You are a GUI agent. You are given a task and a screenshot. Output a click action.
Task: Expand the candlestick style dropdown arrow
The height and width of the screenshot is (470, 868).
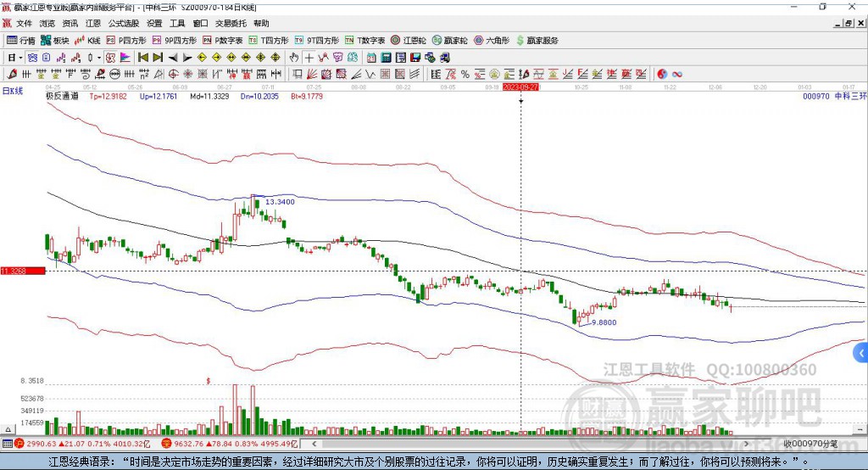(99, 58)
